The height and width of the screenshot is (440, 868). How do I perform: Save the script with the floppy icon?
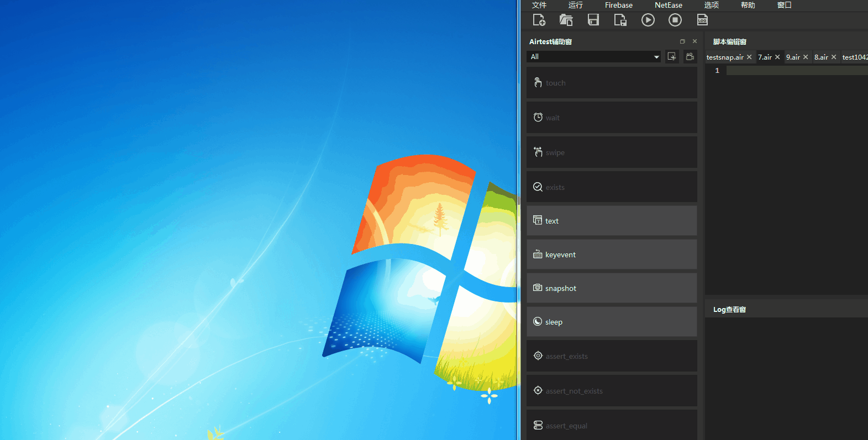[593, 20]
